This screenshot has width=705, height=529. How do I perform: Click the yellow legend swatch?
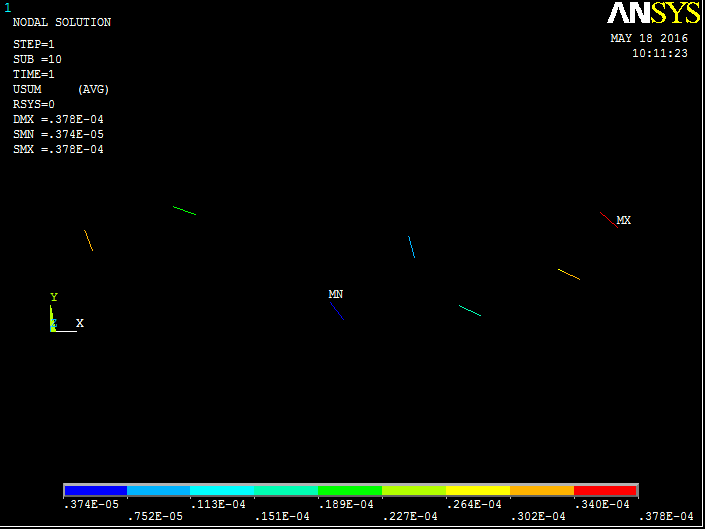(x=478, y=491)
